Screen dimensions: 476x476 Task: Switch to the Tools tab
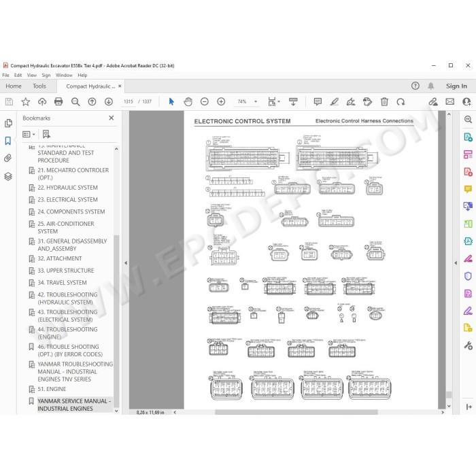(39, 86)
